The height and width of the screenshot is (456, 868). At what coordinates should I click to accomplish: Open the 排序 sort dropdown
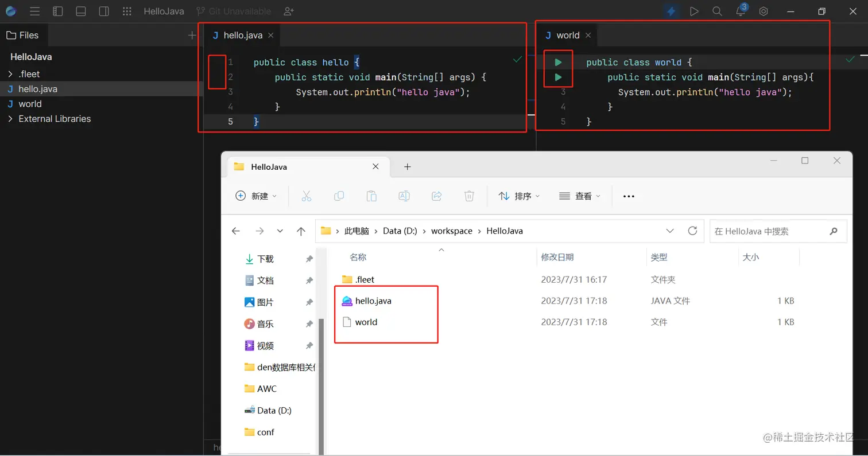(x=518, y=196)
